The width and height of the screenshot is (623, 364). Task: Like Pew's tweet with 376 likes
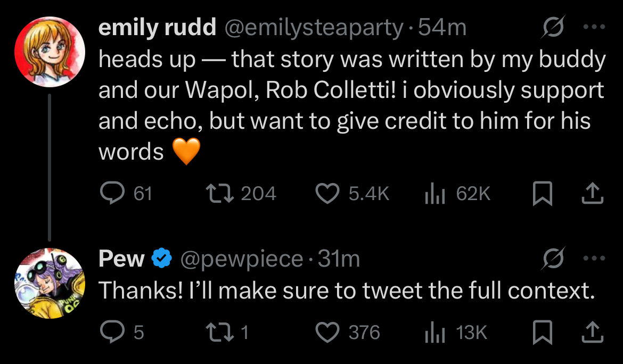click(x=327, y=332)
